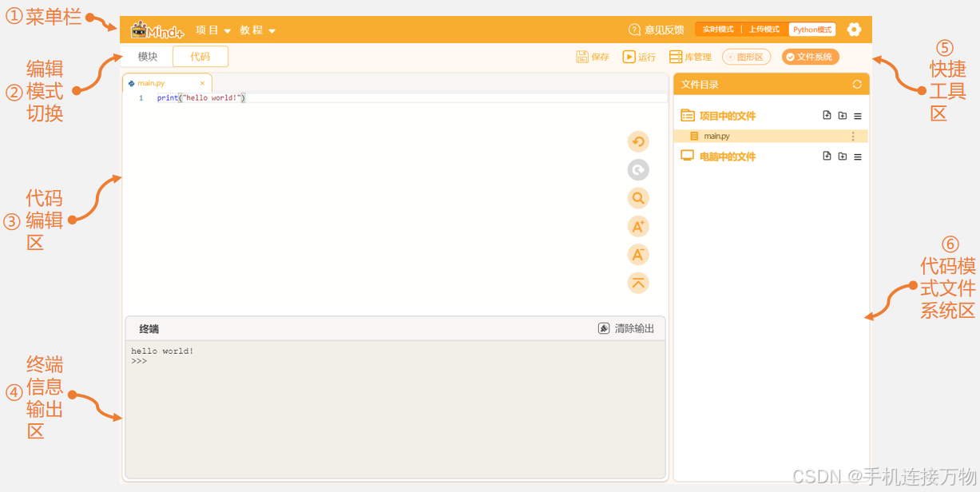The height and width of the screenshot is (492, 980).
Task: Refresh the 文件目录 file directory
Action: tap(857, 84)
